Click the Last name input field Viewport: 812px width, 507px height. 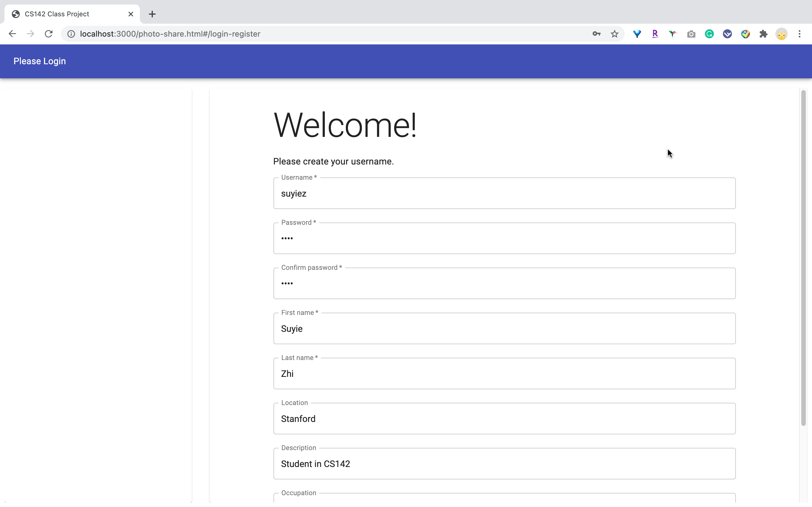504,373
